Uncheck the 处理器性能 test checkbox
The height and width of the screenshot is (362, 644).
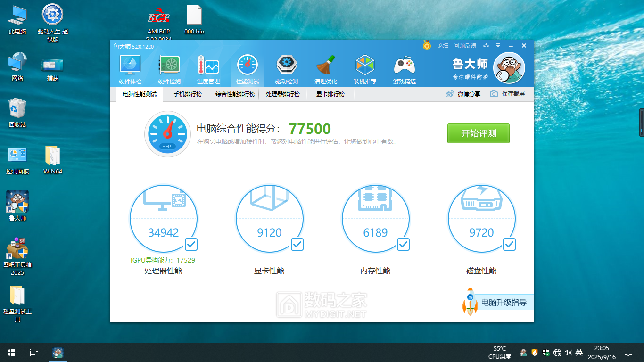191,244
